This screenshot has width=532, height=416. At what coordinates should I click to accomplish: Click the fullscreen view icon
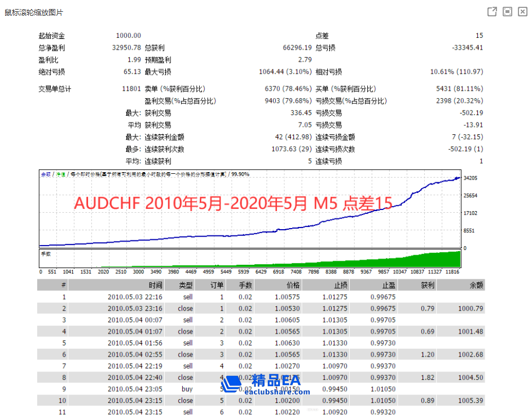(x=507, y=11)
